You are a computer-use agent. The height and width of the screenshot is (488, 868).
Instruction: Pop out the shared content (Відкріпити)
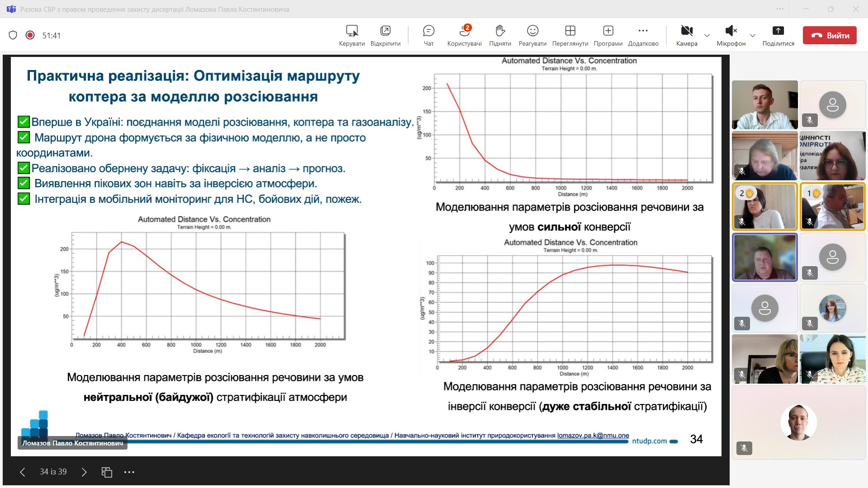(385, 35)
